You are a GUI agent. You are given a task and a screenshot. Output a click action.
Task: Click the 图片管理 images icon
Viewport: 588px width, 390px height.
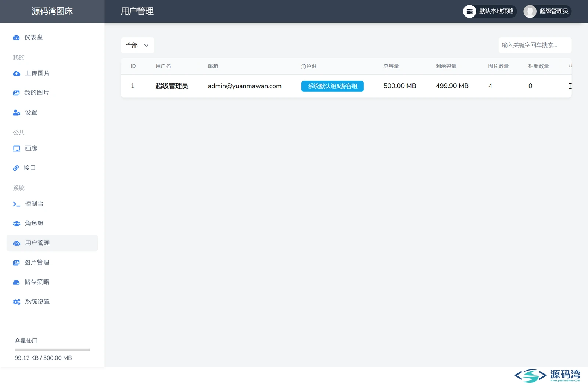point(16,263)
